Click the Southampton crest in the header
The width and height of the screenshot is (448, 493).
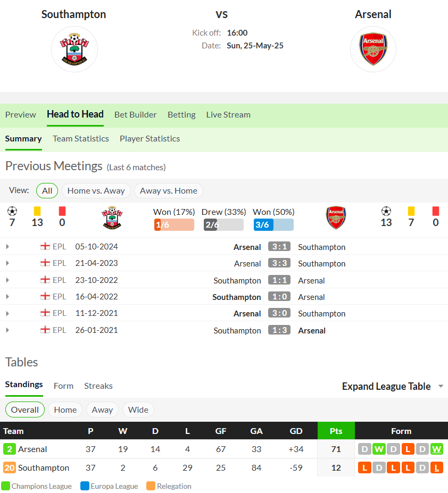click(74, 49)
